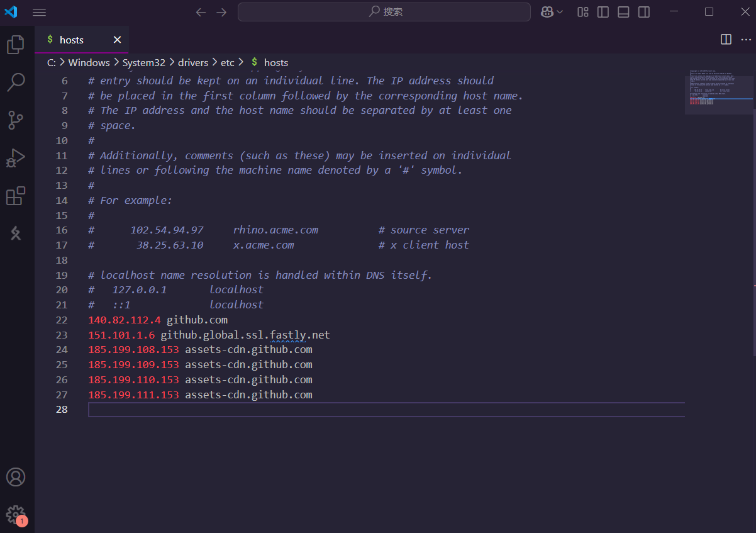This screenshot has height=533, width=756.
Task: Open the hamburger application menu
Action: point(39,12)
